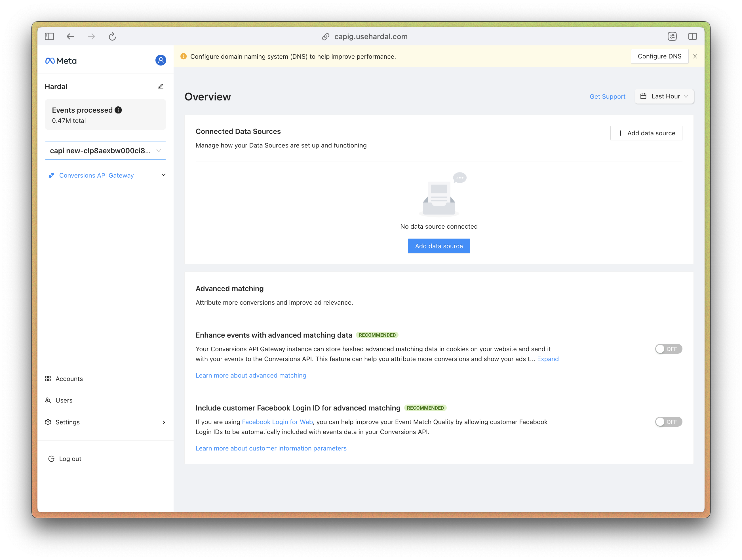742x560 pixels.
Task: Open the Facebook Login for Web link
Action: [x=277, y=422]
